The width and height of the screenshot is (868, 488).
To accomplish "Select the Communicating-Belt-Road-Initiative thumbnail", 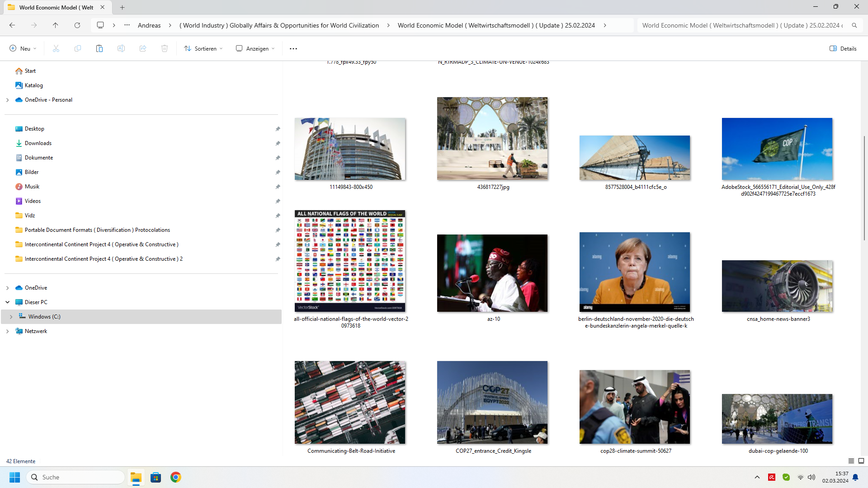I will (x=350, y=402).
